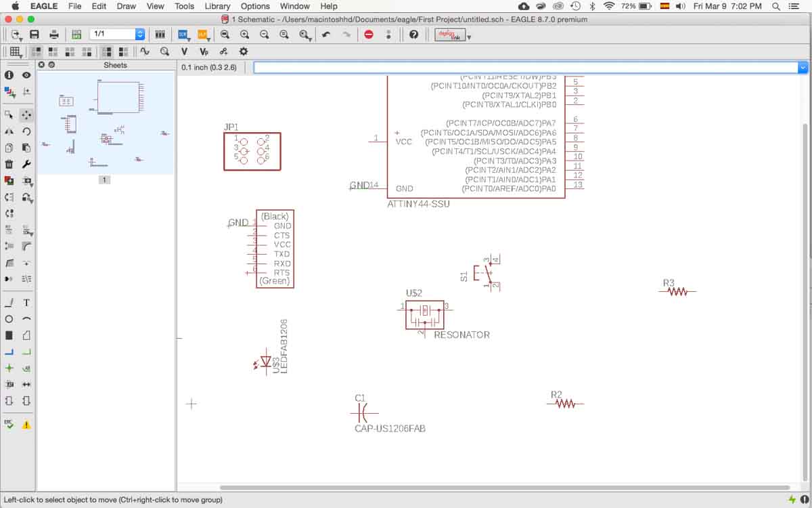Click the Value (V) tool icon

184,51
